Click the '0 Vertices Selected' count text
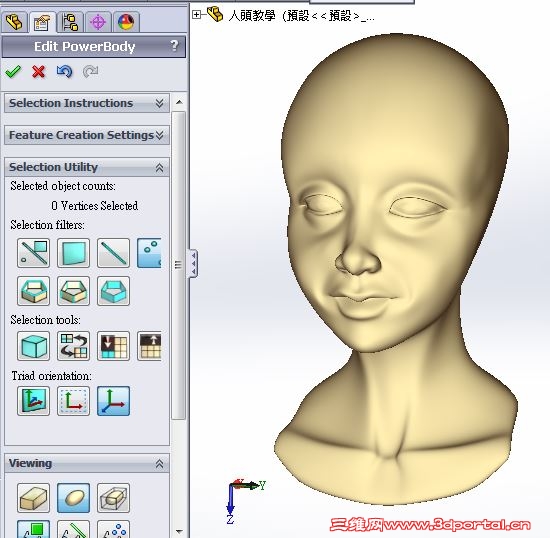Screen dimensions: 550x538 tap(94, 206)
